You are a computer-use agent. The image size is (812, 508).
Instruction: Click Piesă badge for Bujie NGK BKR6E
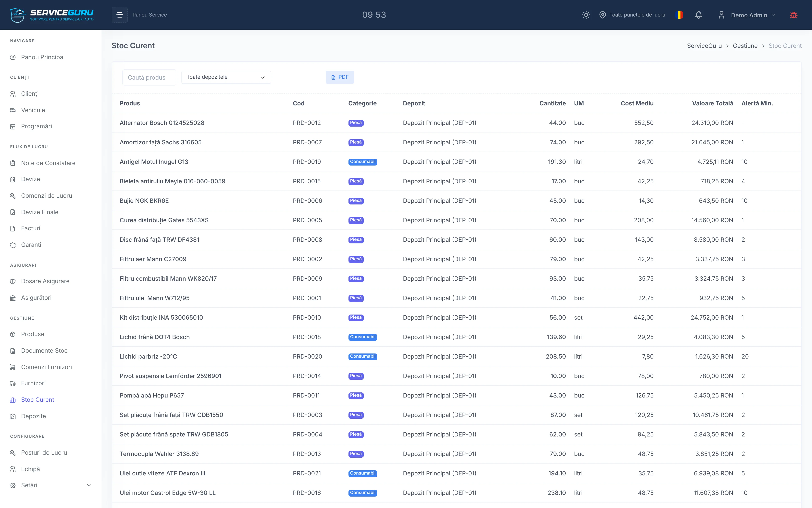point(356,201)
